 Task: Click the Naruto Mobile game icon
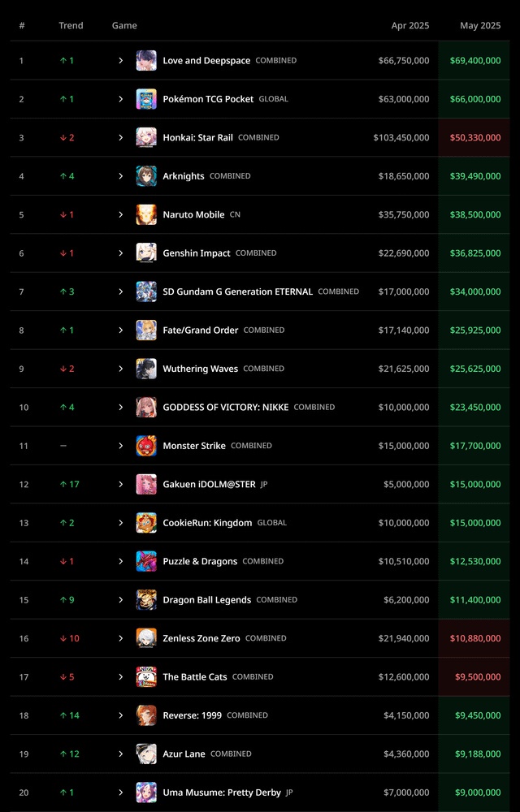[146, 214]
